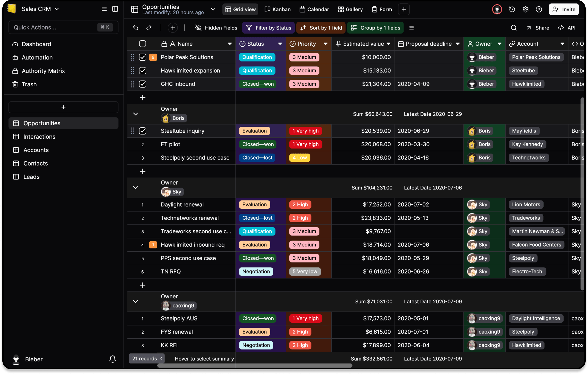588x374 pixels.
Task: Open the Name column dropdown
Action: point(230,44)
